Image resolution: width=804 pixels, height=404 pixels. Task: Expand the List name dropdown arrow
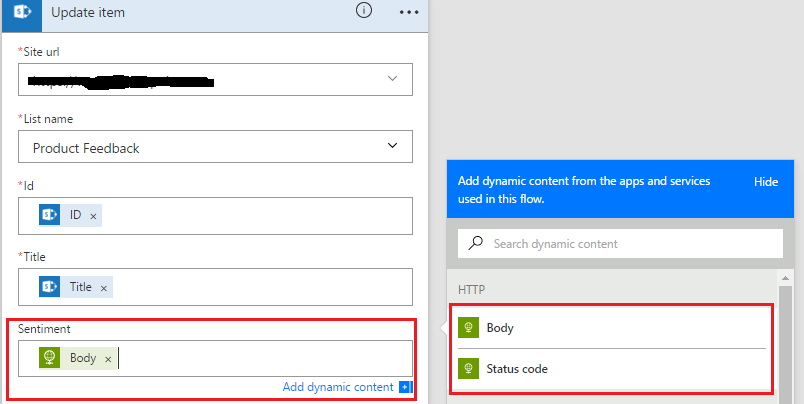pyautogui.click(x=392, y=146)
